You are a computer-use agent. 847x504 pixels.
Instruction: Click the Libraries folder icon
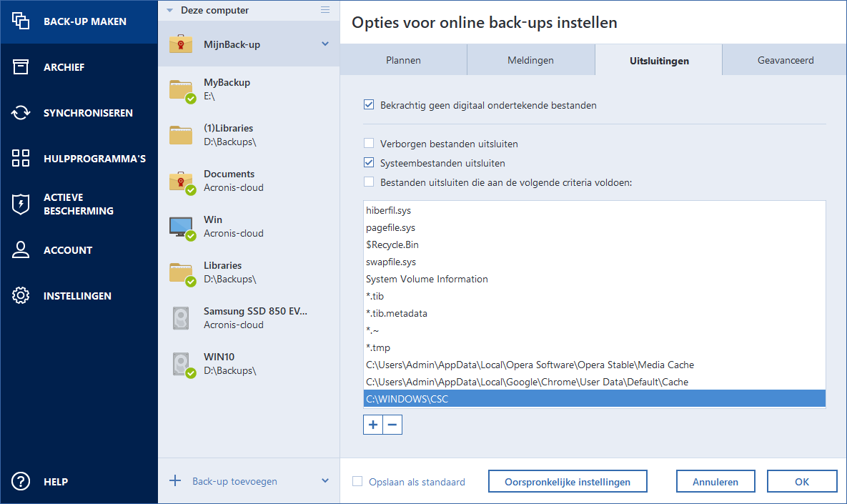[x=182, y=273]
